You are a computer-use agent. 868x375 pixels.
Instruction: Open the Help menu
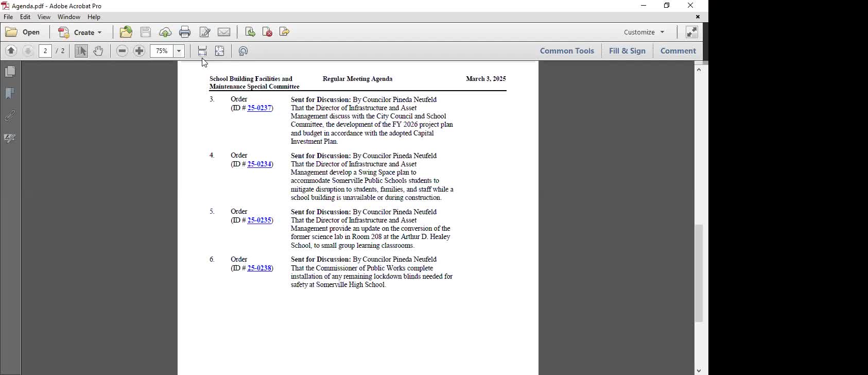pyautogui.click(x=94, y=17)
